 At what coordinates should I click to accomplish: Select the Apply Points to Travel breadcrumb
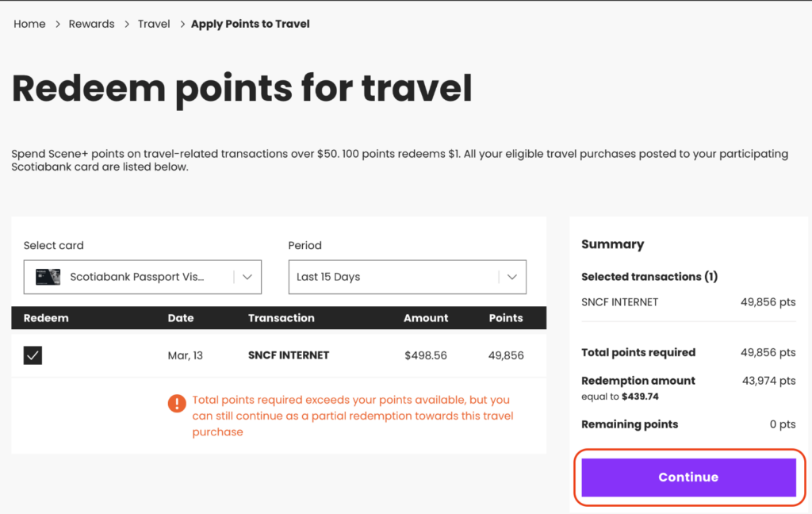click(250, 24)
